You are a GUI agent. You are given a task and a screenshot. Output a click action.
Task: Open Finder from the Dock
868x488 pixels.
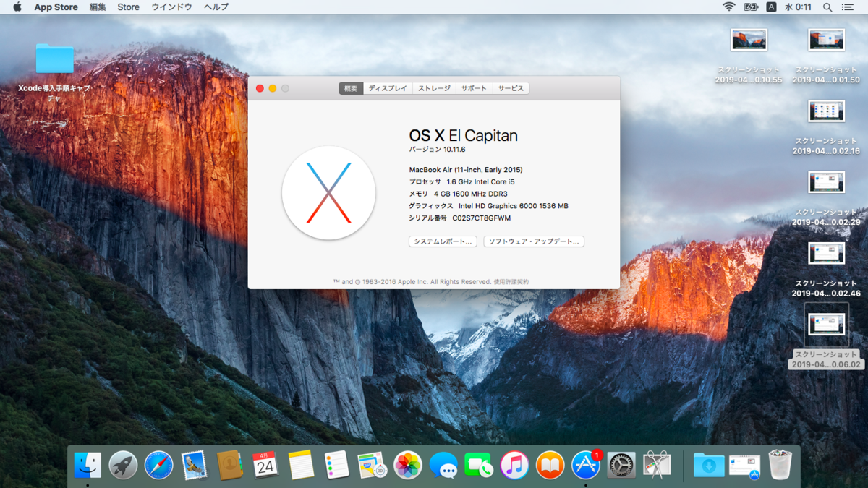pos(88,465)
